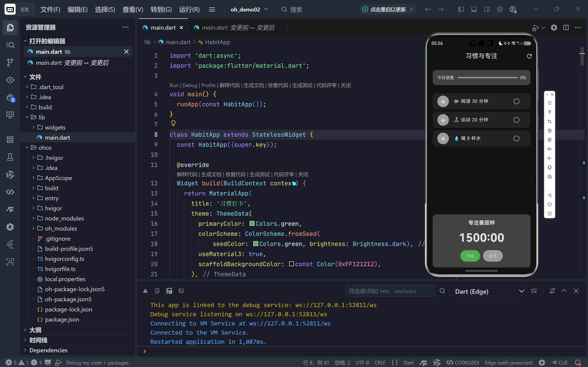Image resolution: width=588 pixels, height=367 pixels.
Task: Click the green Colors.green swatch on line 16
Action: (x=252, y=223)
